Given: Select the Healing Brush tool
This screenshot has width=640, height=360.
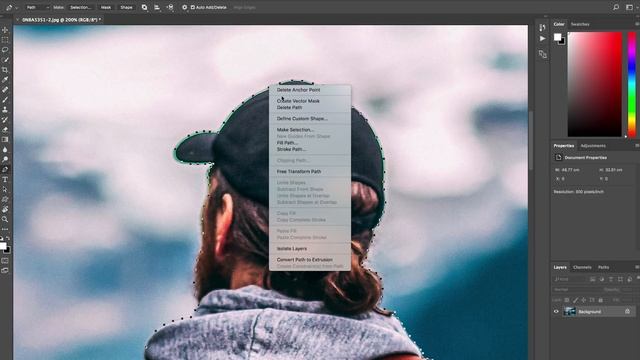Looking at the screenshot, I should [5, 90].
